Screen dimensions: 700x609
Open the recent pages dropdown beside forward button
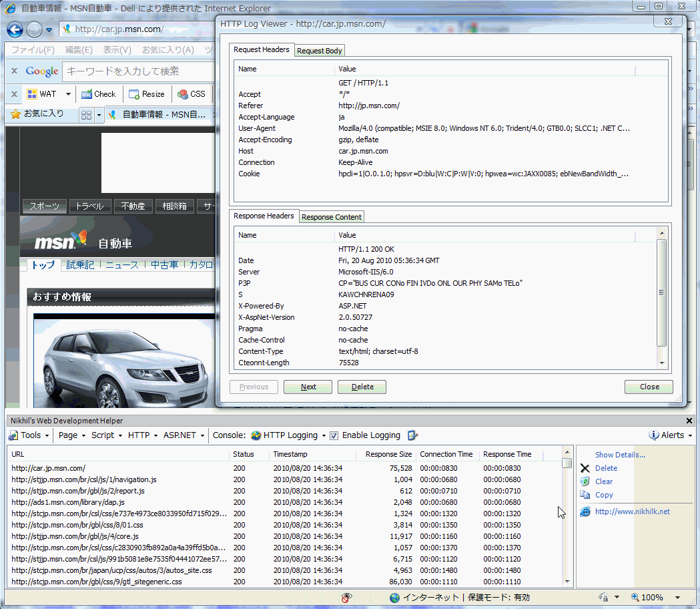[x=49, y=30]
